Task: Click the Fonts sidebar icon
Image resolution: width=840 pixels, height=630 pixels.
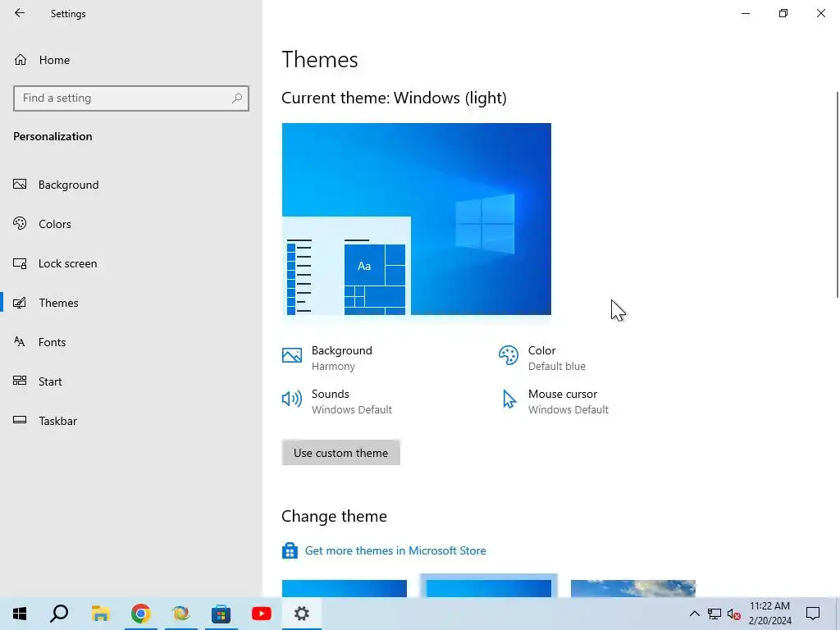Action: click(20, 342)
